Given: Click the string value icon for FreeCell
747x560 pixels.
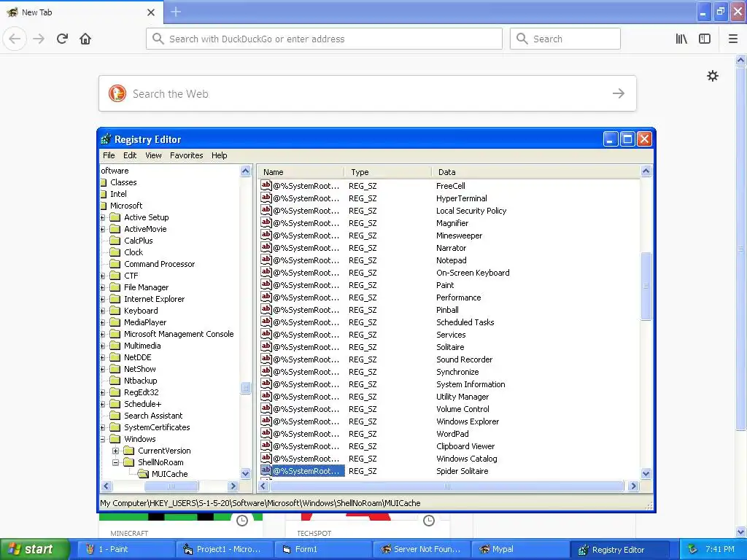Looking at the screenshot, I should pos(266,185).
